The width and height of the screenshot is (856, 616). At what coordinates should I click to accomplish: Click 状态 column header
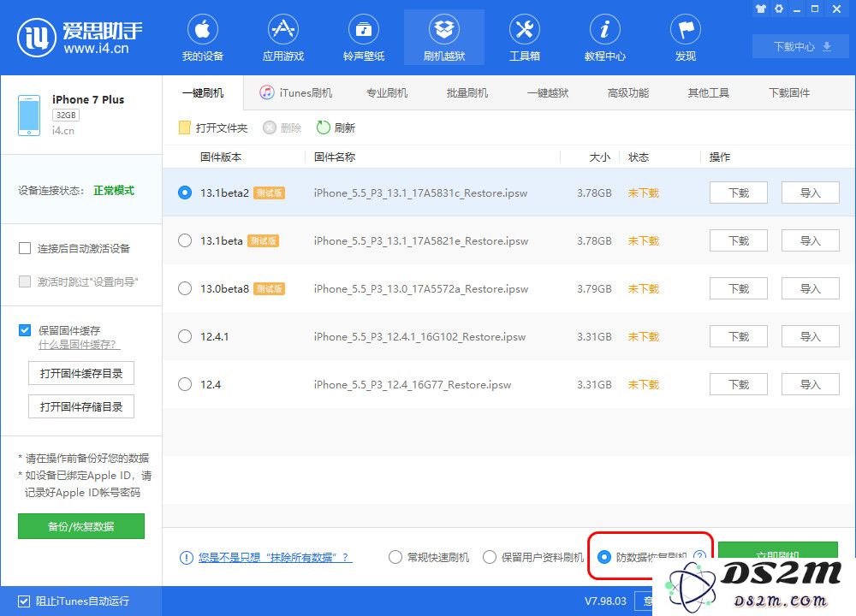tap(639, 157)
